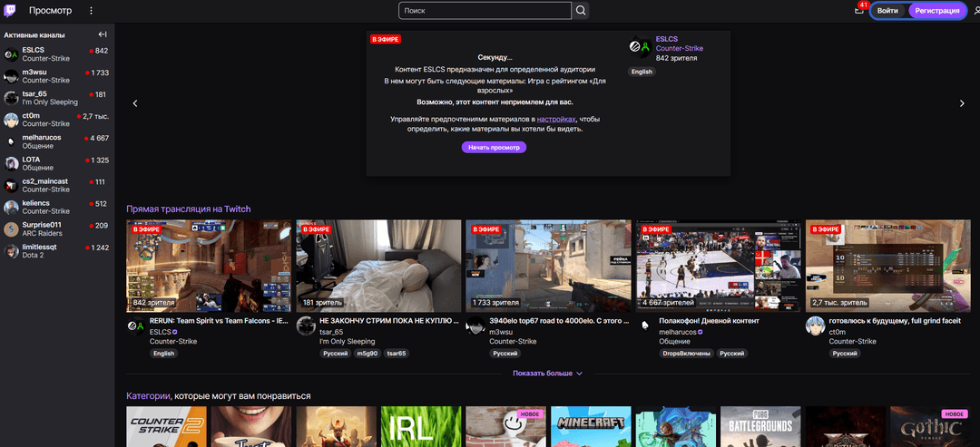Click the Регистрация sign-up button

pos(936,11)
